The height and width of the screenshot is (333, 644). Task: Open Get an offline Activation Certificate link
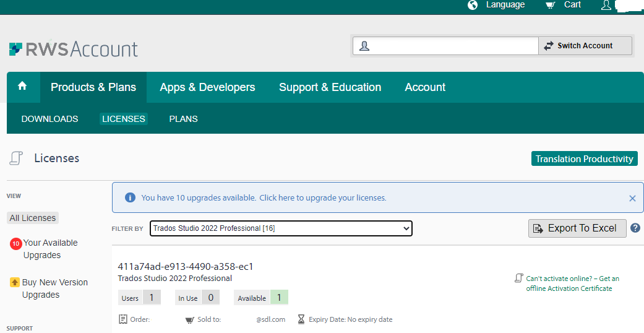[572, 283]
